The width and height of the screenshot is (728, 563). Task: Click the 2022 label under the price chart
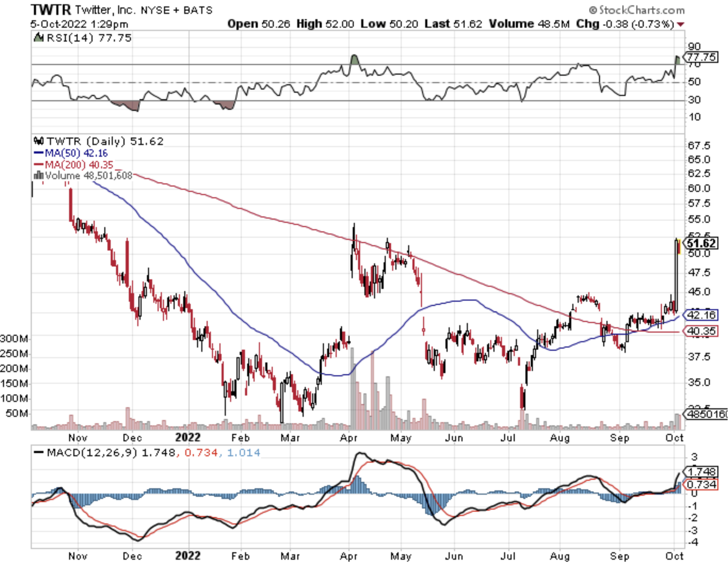[188, 437]
